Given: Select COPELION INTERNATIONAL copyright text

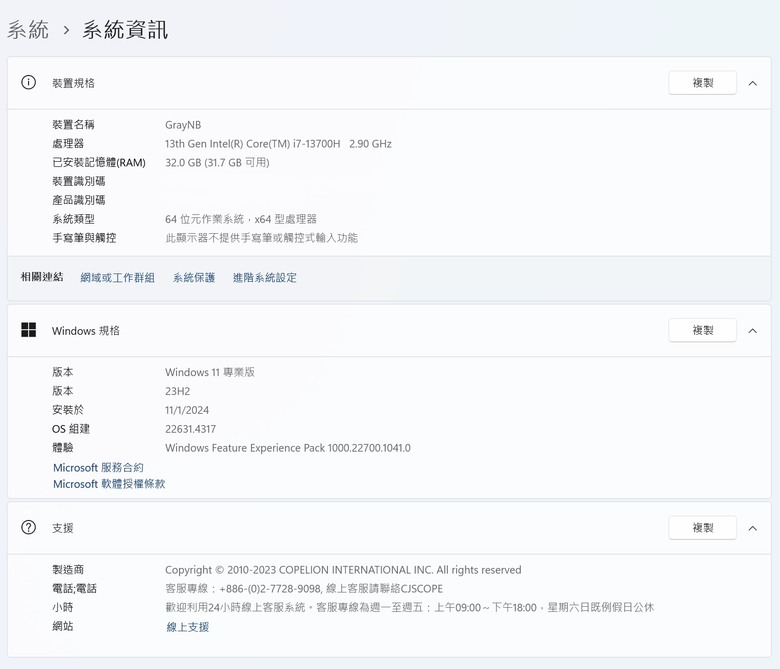Looking at the screenshot, I should [343, 570].
